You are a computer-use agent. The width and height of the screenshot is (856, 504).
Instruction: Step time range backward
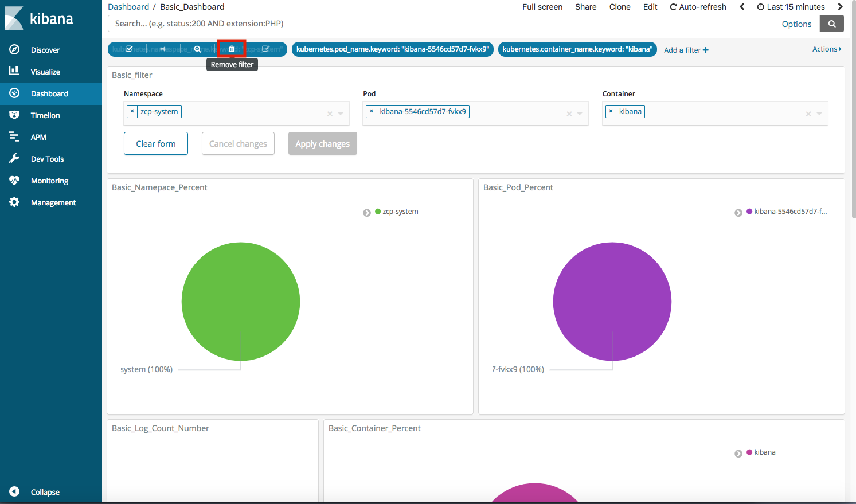click(742, 7)
